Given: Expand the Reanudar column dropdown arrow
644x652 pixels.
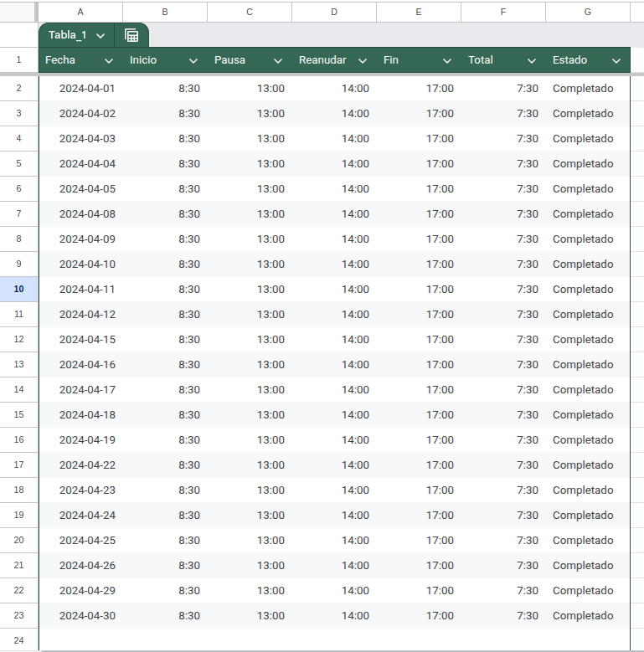Looking at the screenshot, I should pyautogui.click(x=363, y=60).
